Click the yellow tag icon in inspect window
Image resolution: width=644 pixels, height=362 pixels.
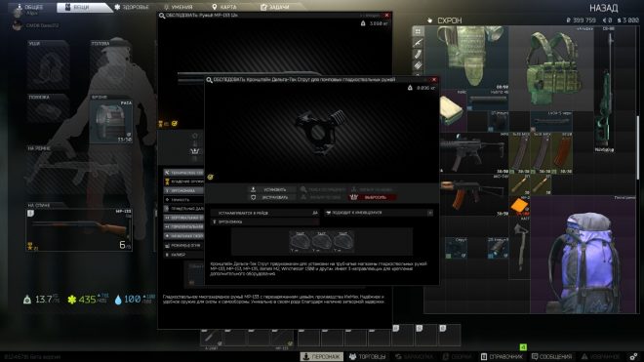(211, 177)
